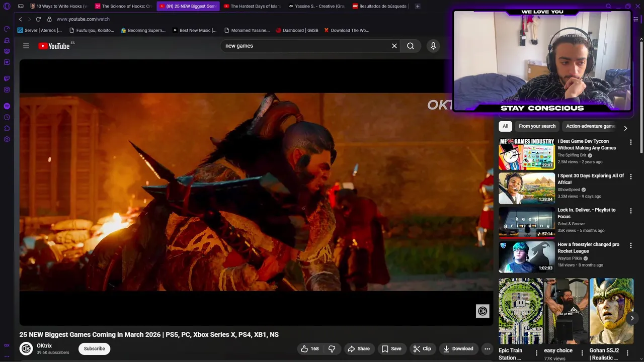Click the address bar URL
The height and width of the screenshot is (362, 644).
[x=83, y=19]
